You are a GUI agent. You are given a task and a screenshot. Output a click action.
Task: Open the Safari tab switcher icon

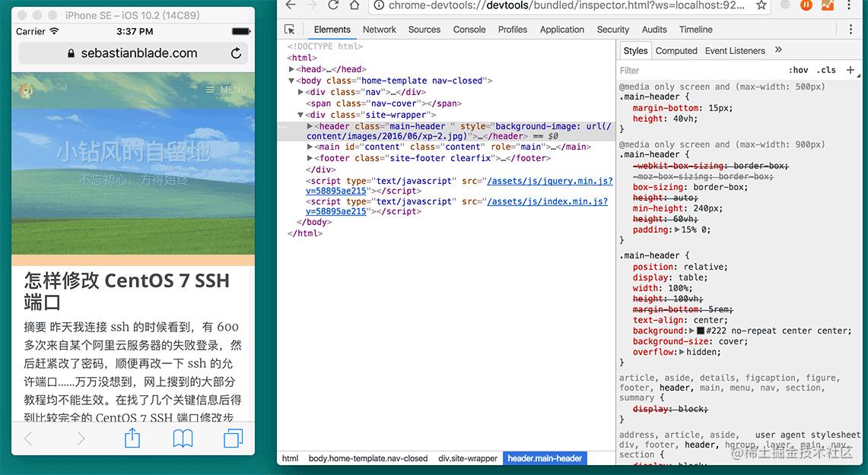[x=233, y=438]
